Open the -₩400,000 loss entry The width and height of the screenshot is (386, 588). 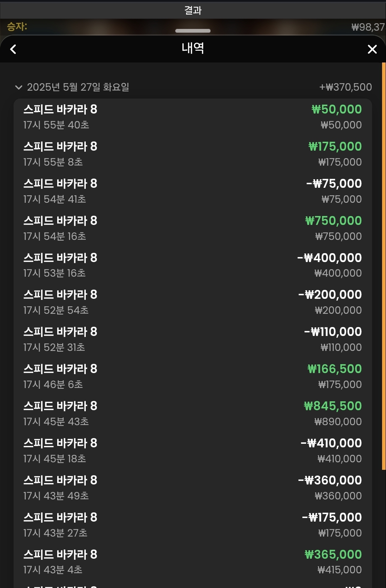coord(193,265)
